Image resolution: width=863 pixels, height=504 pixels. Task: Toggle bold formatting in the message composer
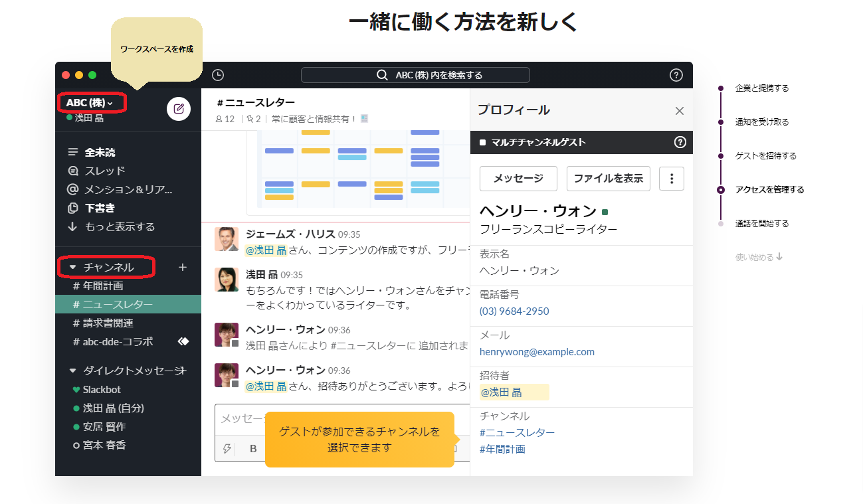[253, 449]
